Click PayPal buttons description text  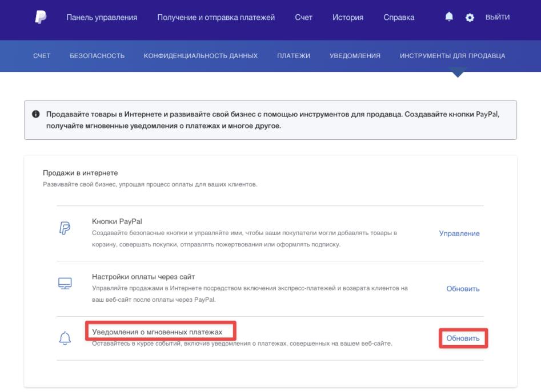point(245,239)
